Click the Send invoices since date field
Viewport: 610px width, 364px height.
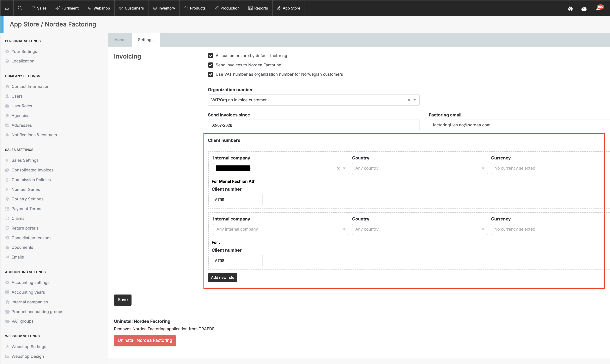(x=313, y=125)
